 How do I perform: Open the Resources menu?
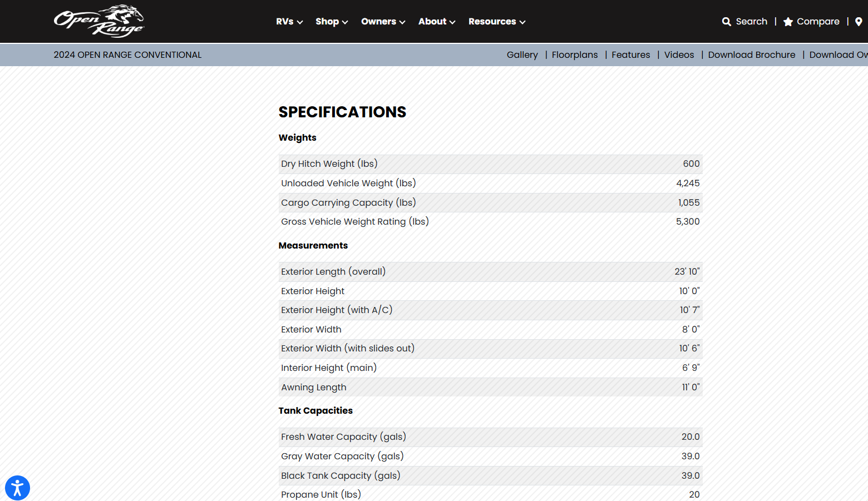[496, 22]
